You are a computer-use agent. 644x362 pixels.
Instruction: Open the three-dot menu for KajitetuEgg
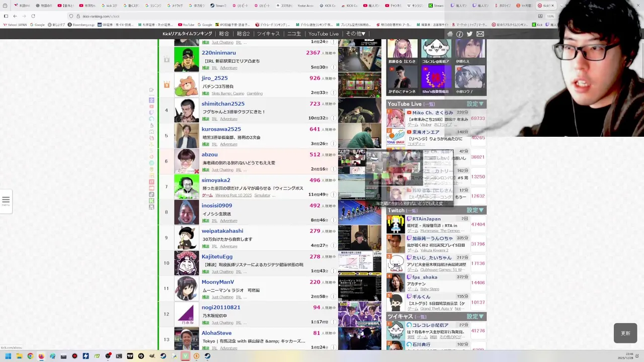pyautogui.click(x=333, y=271)
